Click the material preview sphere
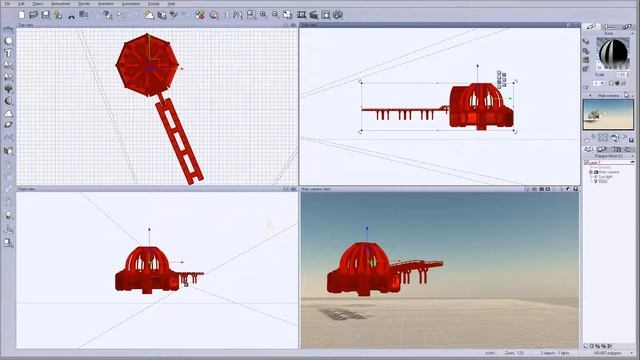The height and width of the screenshot is (360, 640). [613, 53]
